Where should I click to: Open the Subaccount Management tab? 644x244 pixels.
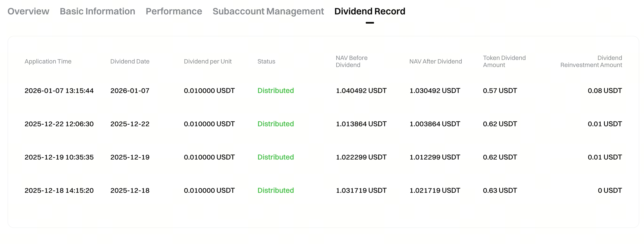click(268, 11)
